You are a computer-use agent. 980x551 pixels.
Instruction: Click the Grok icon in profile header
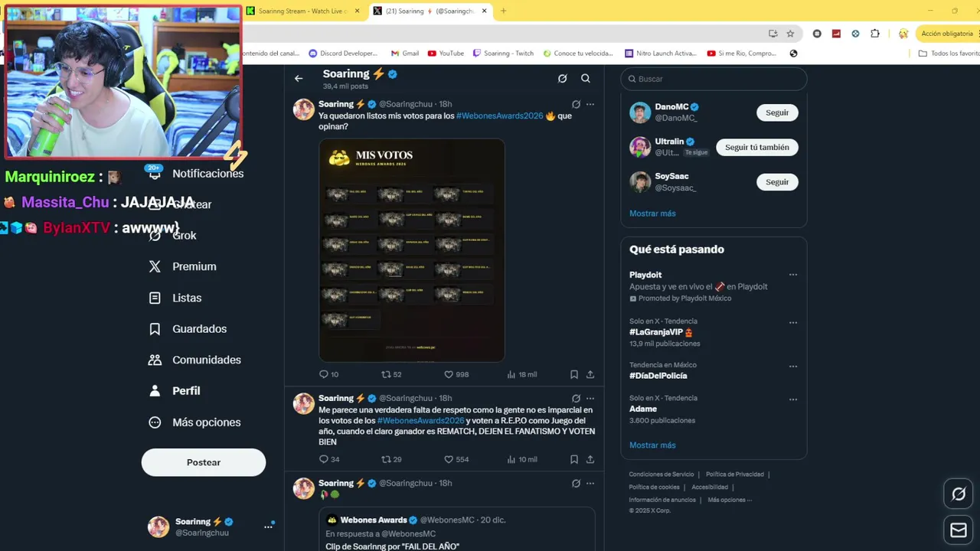click(x=562, y=78)
